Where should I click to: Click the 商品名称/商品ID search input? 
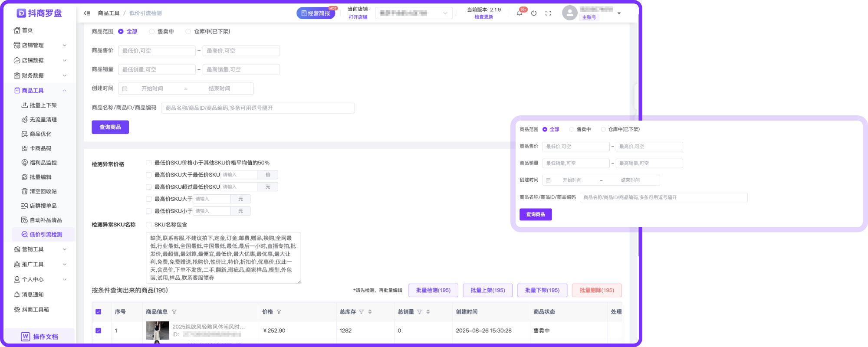coord(258,108)
